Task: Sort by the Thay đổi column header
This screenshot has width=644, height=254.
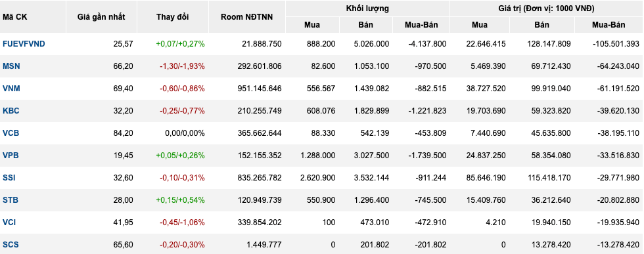Action: (x=172, y=17)
